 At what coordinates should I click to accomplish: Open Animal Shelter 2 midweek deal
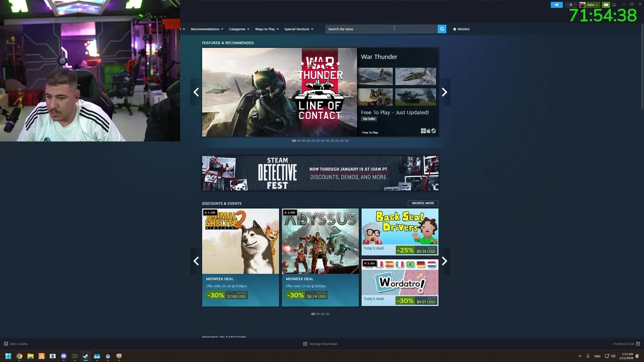tap(240, 257)
